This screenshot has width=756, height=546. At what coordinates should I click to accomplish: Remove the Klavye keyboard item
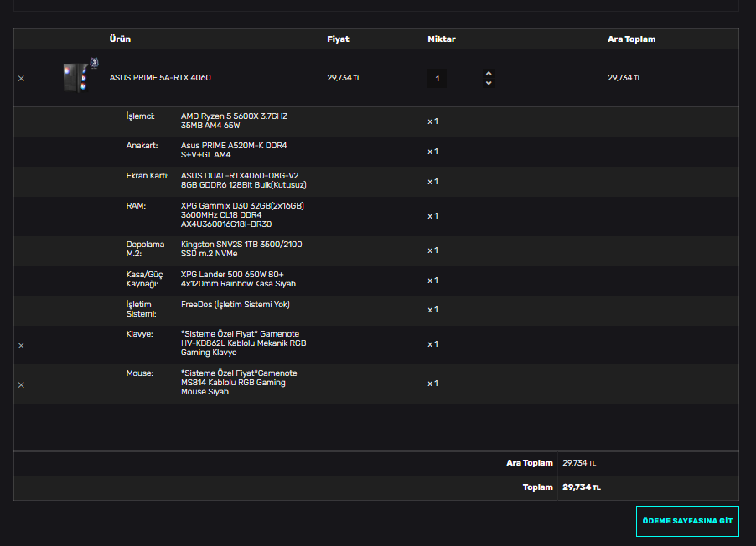tap(21, 346)
